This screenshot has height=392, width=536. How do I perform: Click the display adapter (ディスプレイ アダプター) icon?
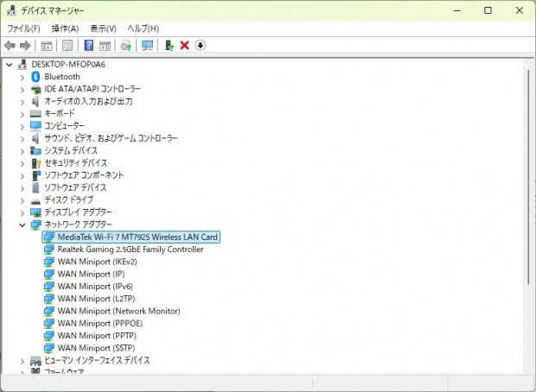pyautogui.click(x=35, y=212)
